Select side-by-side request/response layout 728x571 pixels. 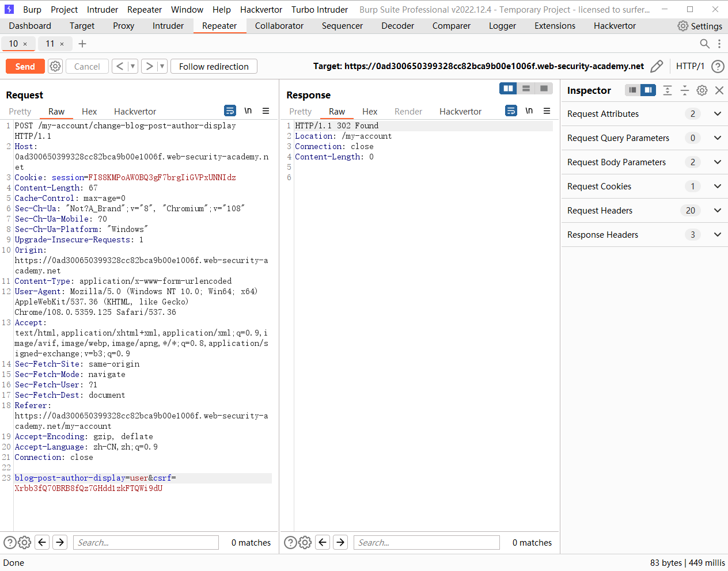(508, 88)
